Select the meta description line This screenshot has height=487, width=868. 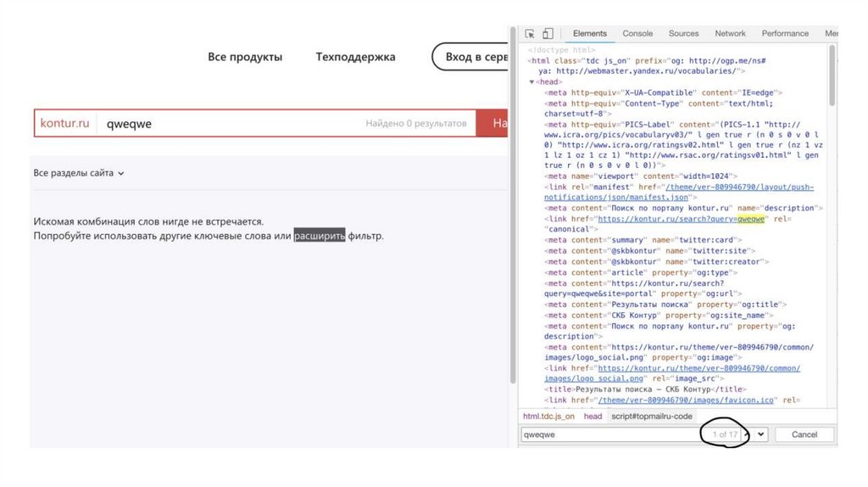(683, 208)
